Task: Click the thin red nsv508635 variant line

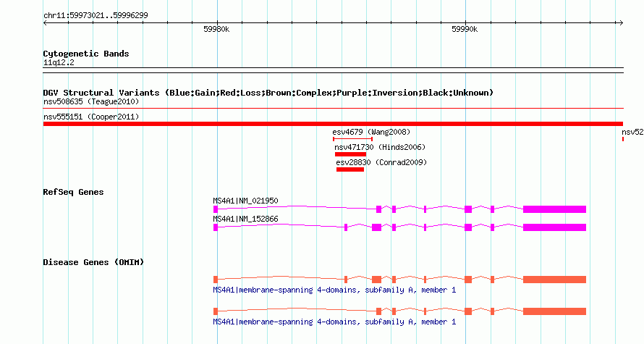Action: [x=333, y=109]
